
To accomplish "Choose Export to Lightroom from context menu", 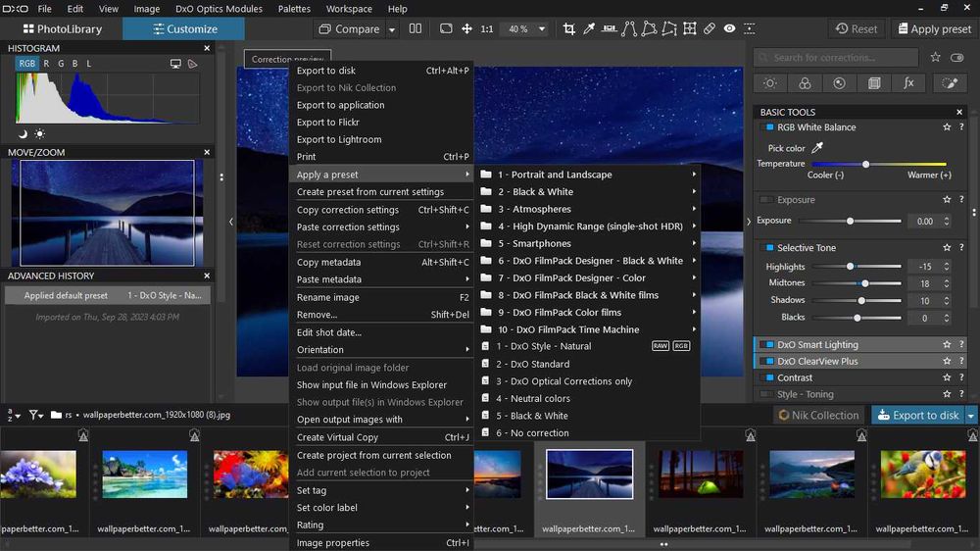I will click(x=339, y=140).
